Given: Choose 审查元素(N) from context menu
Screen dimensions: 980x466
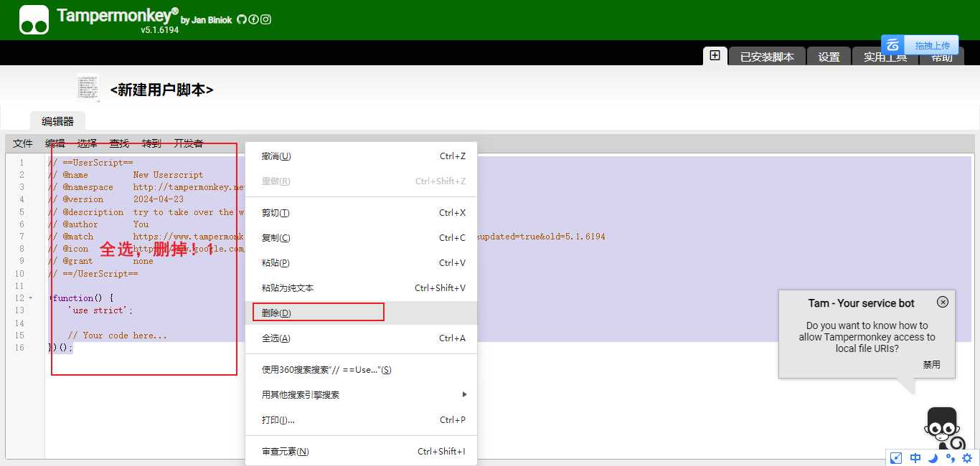Looking at the screenshot, I should 361,451.
